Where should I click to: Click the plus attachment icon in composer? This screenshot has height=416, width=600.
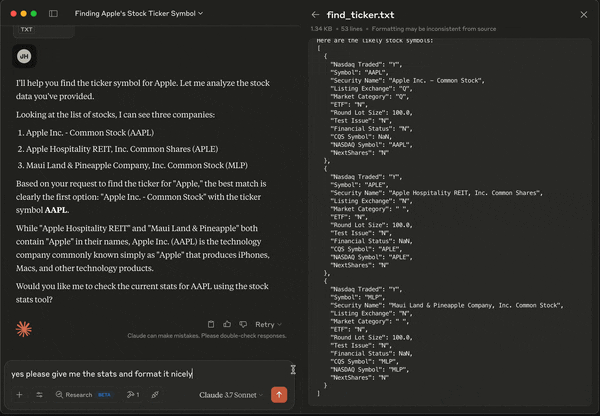point(20,395)
